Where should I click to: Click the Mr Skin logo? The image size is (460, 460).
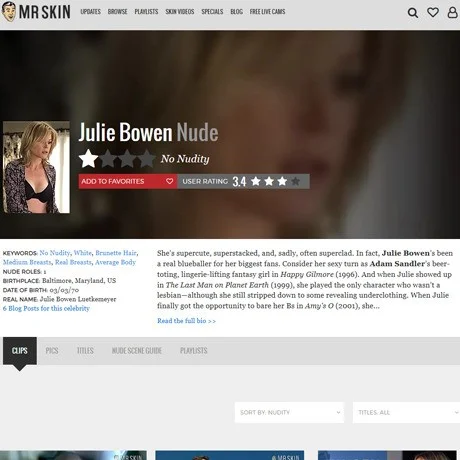pyautogui.click(x=36, y=12)
